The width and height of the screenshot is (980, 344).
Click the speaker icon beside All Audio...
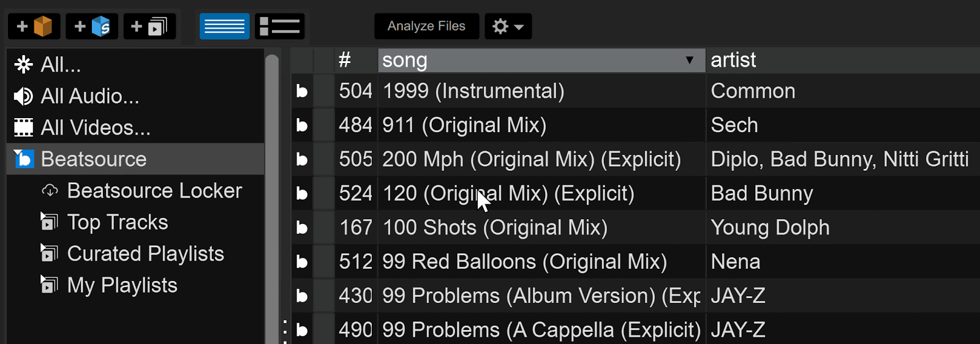(x=23, y=96)
